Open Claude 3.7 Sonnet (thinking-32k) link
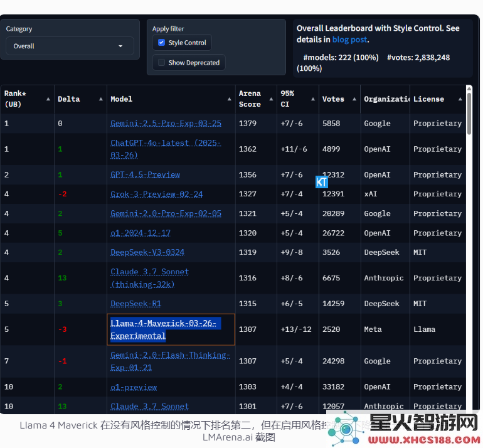Image resolution: width=483 pixels, height=448 pixels. 149,278
